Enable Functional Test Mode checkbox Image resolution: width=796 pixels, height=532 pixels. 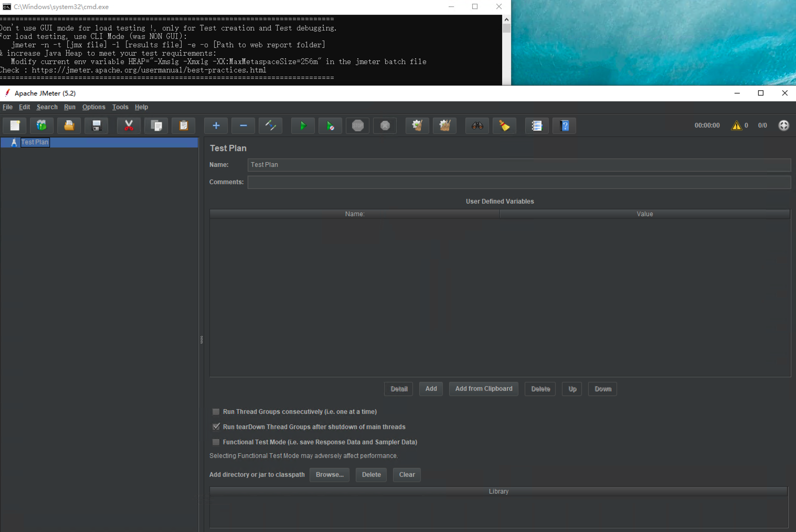pyautogui.click(x=216, y=442)
